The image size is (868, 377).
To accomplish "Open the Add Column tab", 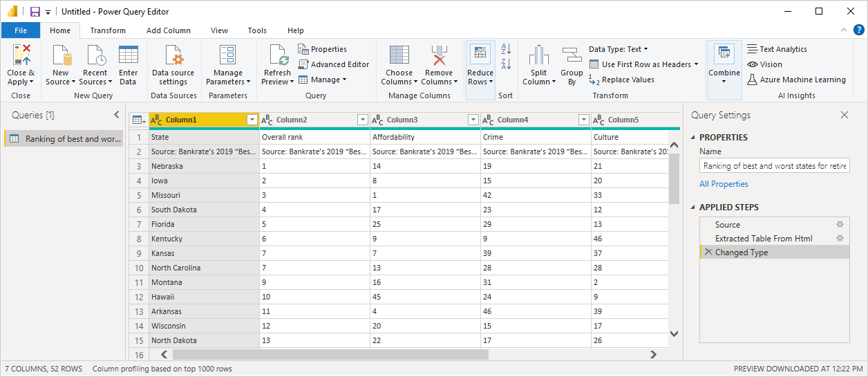I will click(169, 30).
